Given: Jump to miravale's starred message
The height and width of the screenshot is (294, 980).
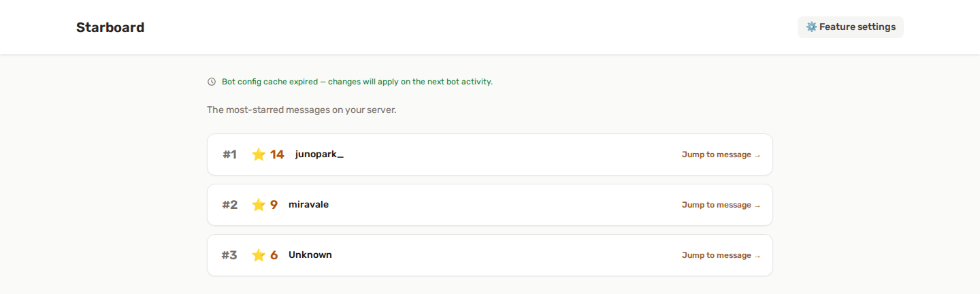Looking at the screenshot, I should click(x=721, y=205).
